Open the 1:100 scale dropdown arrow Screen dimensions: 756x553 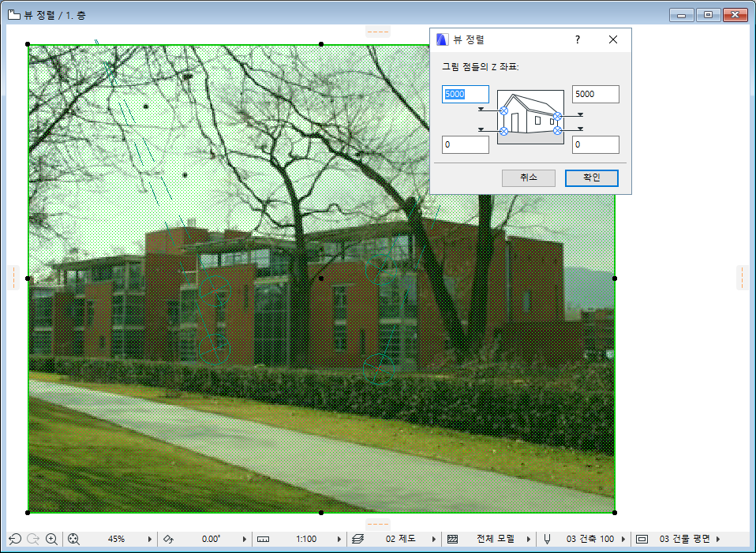click(x=339, y=539)
